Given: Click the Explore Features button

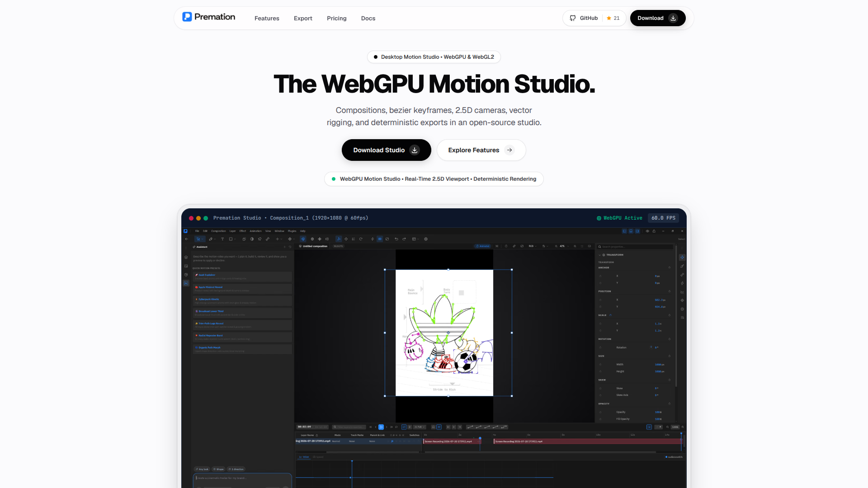Looking at the screenshot, I should point(481,150).
